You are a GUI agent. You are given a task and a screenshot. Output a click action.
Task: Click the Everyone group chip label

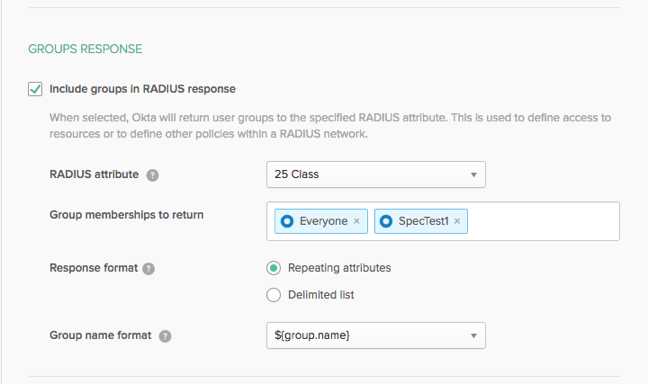click(324, 221)
